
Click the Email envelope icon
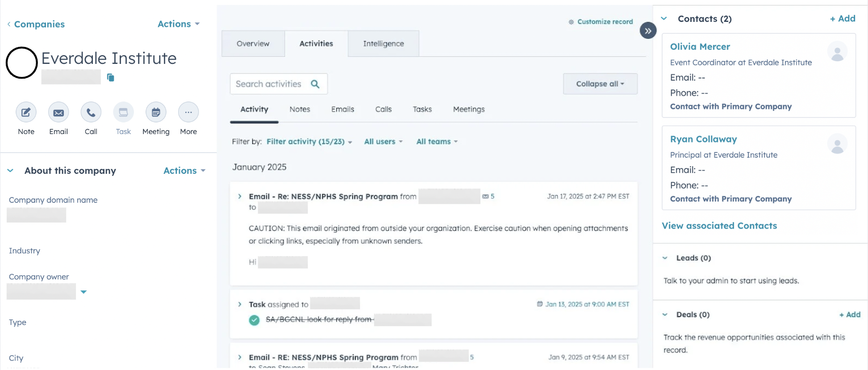[x=58, y=112]
